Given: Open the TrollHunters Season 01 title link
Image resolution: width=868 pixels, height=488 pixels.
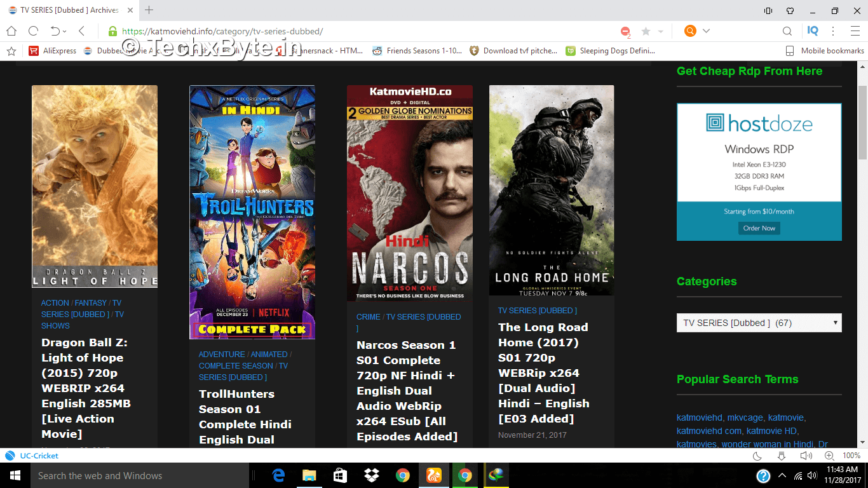Looking at the screenshot, I should point(245,417).
